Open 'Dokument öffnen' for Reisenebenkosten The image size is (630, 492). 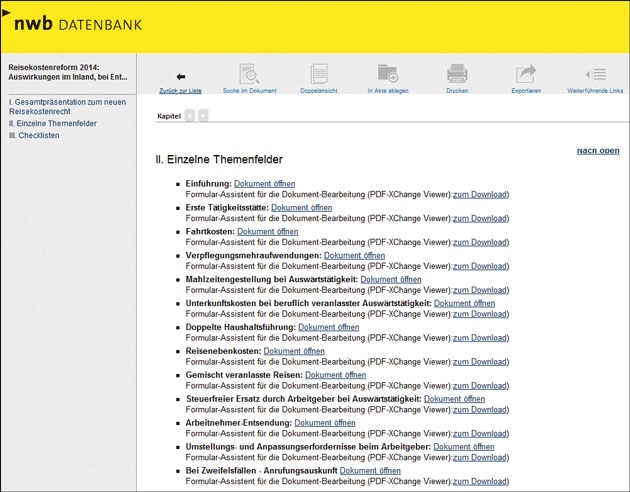click(294, 351)
